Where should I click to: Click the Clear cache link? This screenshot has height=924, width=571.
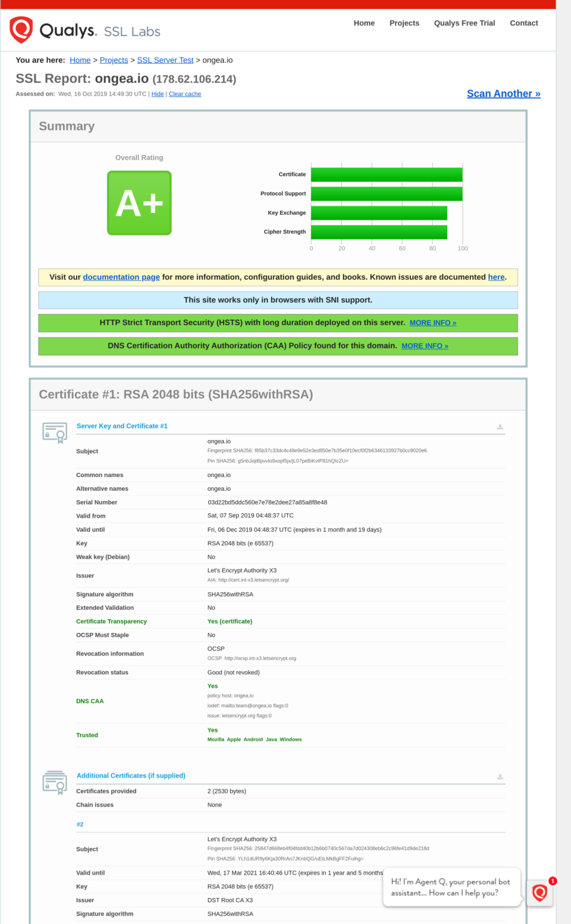click(185, 94)
